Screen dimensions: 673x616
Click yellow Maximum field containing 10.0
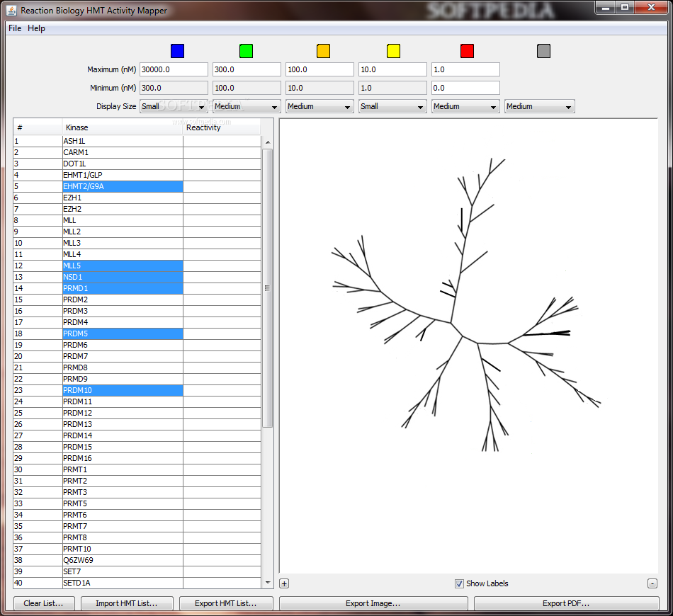(392, 69)
